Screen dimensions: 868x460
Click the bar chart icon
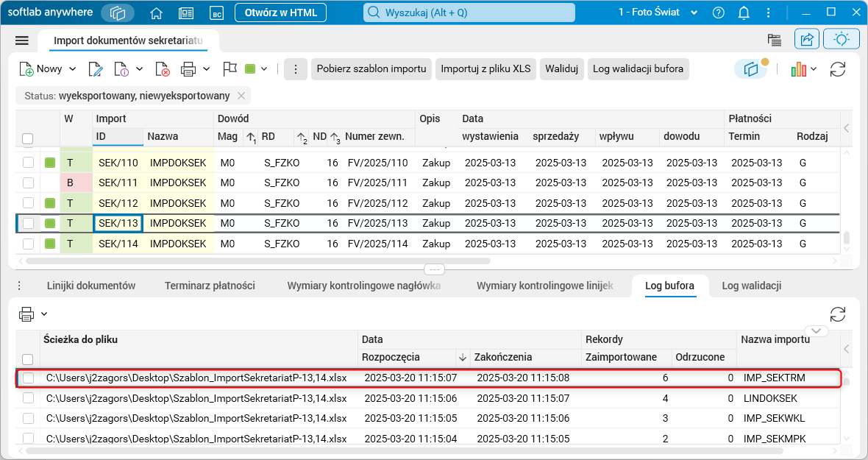798,69
